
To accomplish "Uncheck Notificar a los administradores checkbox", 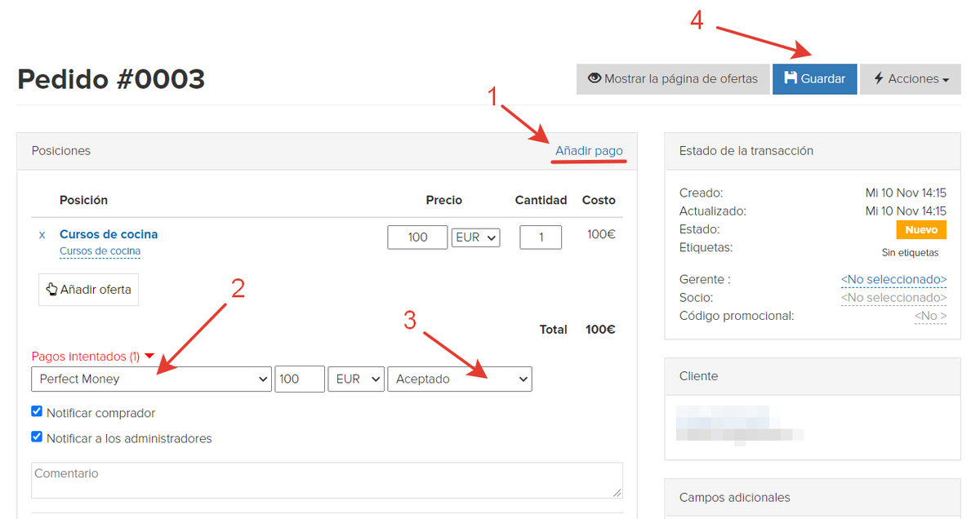I will tap(37, 437).
